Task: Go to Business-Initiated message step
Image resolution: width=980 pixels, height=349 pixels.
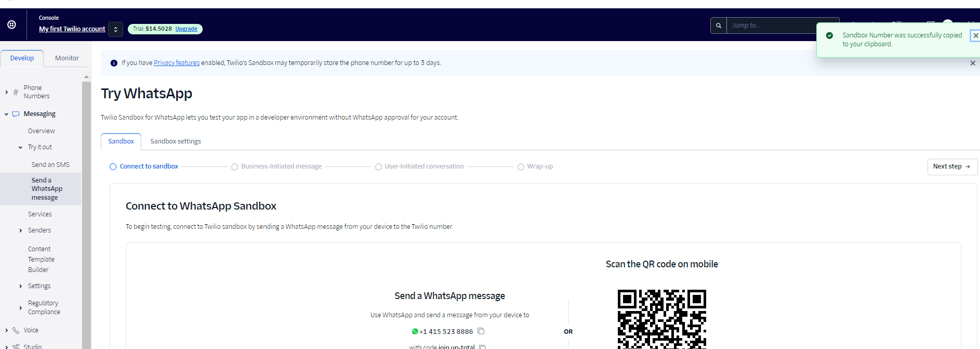Action: (276, 166)
